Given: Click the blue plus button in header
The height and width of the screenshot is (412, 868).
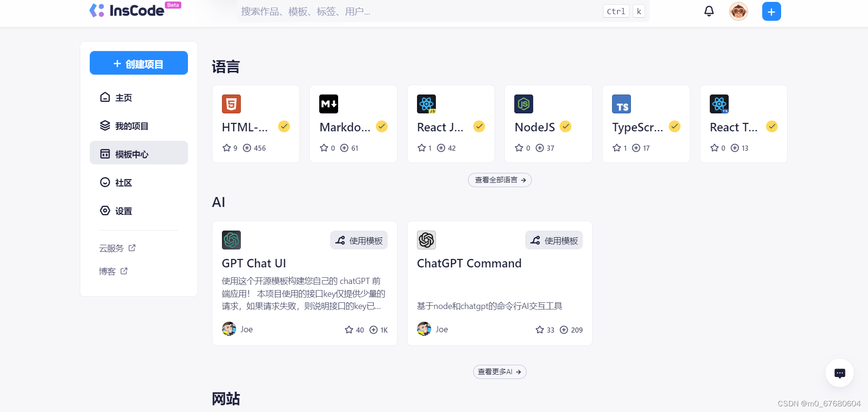Looking at the screenshot, I should click(771, 11).
